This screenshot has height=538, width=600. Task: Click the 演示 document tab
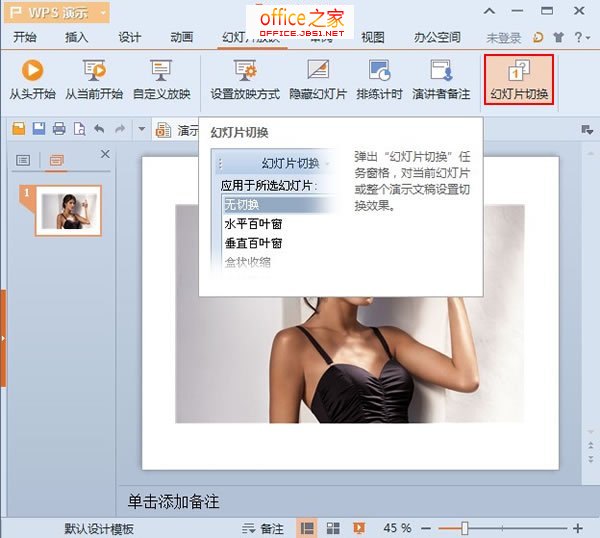click(177, 130)
